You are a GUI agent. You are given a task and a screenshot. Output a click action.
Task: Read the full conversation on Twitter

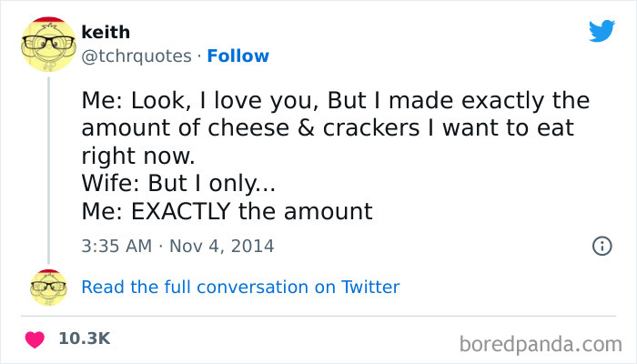tap(240, 287)
